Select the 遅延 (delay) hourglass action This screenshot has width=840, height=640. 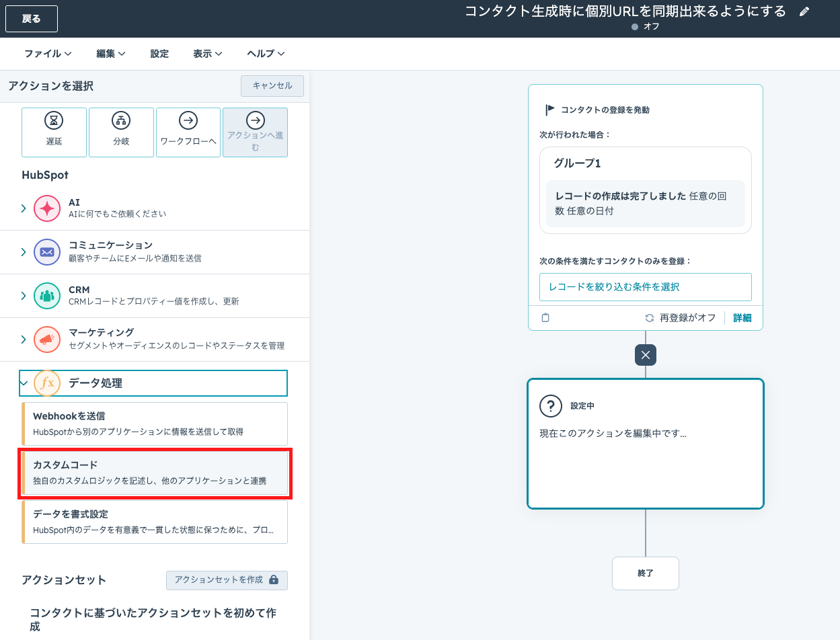[54, 132]
